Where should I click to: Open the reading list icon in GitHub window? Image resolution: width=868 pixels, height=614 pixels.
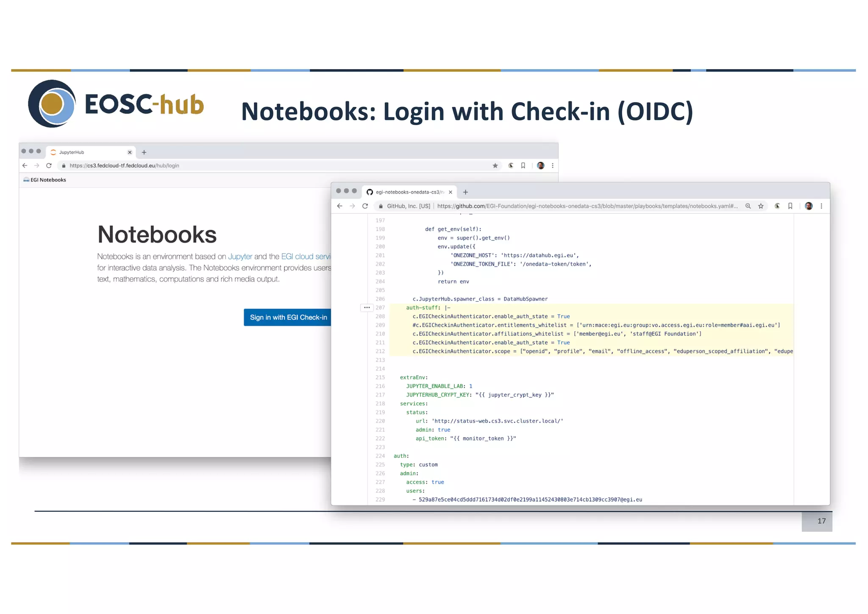click(790, 206)
